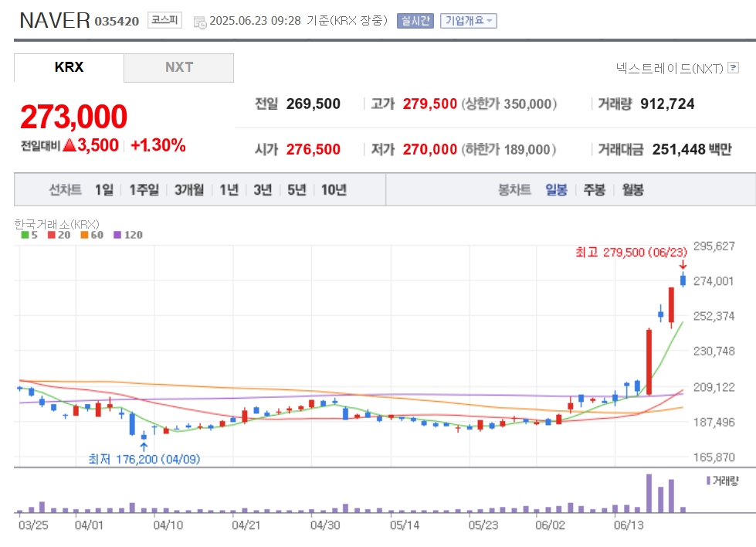
Task: Click the 최저 176,200 (04/09) chart label
Action: click(144, 459)
